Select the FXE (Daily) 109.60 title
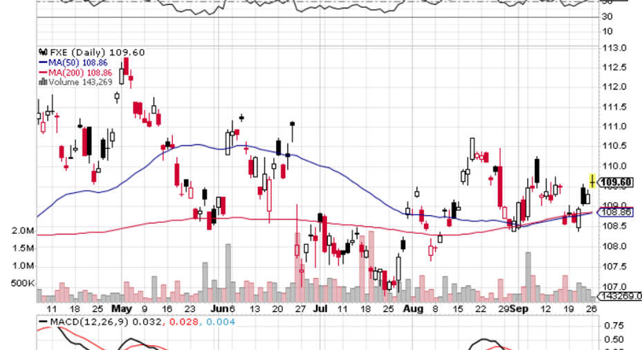The width and height of the screenshot is (644, 350). click(98, 52)
